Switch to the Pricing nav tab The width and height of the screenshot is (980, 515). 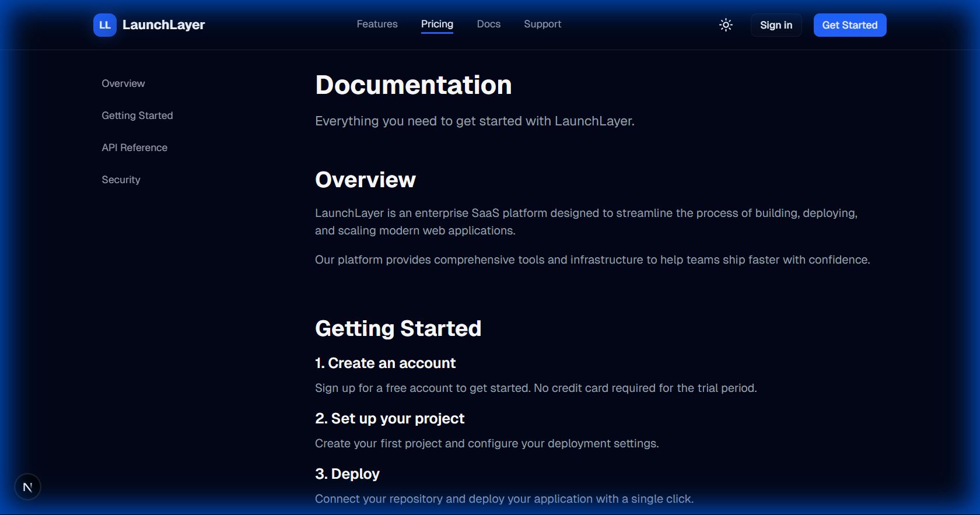(x=437, y=24)
